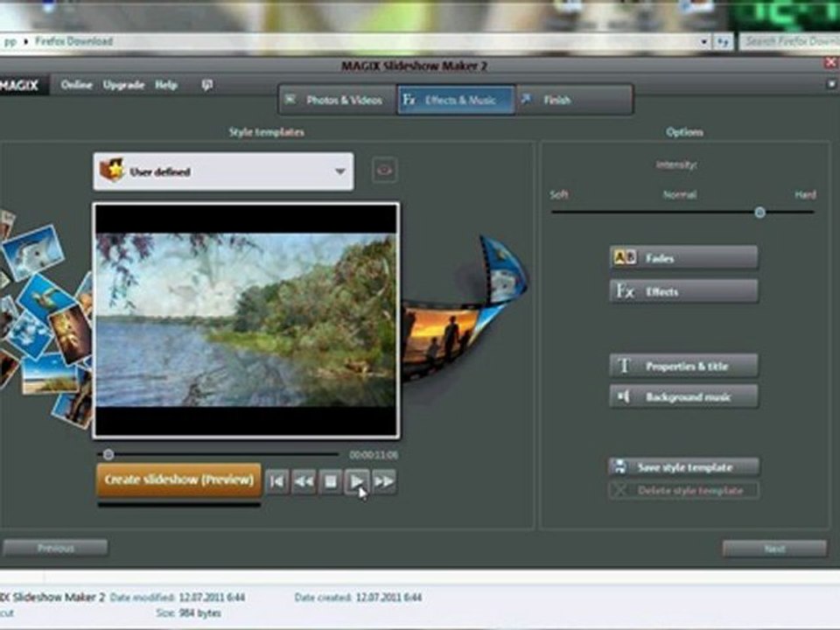
Task: Click the preview position slider handle
Action: pyautogui.click(x=108, y=455)
